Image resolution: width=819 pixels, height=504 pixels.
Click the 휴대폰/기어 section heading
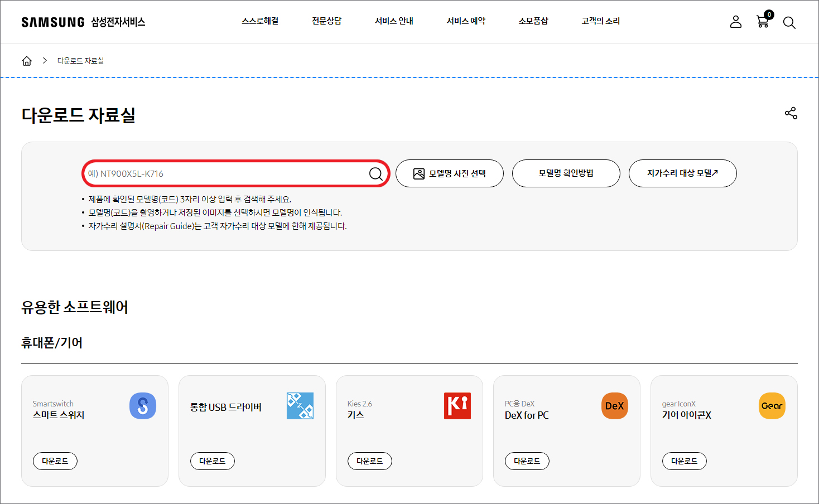(52, 343)
